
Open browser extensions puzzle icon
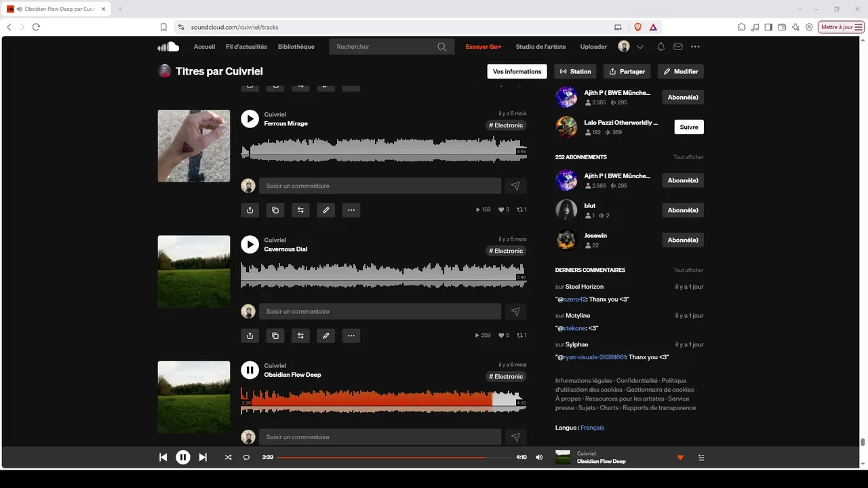pos(741,27)
